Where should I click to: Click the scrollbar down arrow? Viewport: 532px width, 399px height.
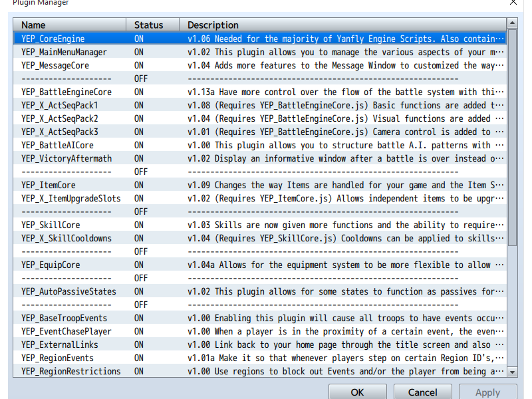(512, 372)
